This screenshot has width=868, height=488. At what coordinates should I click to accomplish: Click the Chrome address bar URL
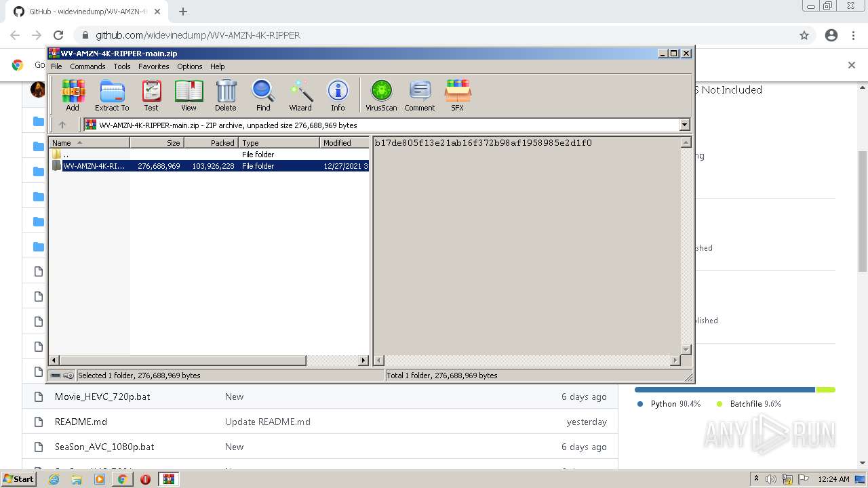pyautogui.click(x=198, y=35)
